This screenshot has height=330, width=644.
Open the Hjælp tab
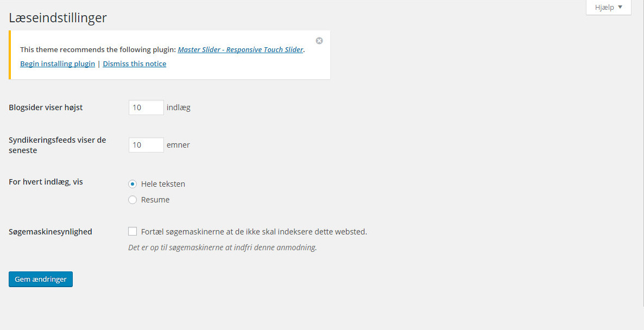click(x=608, y=8)
